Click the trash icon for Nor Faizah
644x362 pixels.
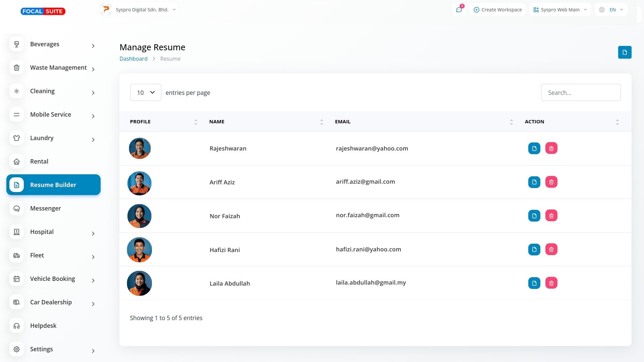[x=551, y=216]
